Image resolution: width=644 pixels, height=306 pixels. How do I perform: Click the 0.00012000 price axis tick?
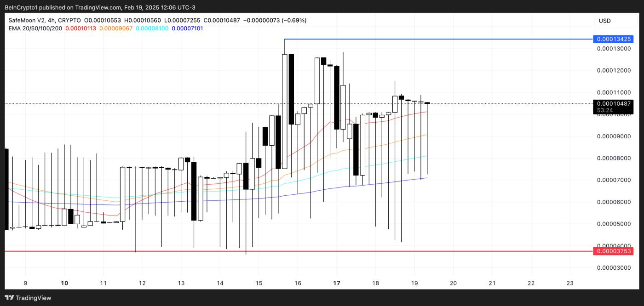pyautogui.click(x=614, y=70)
